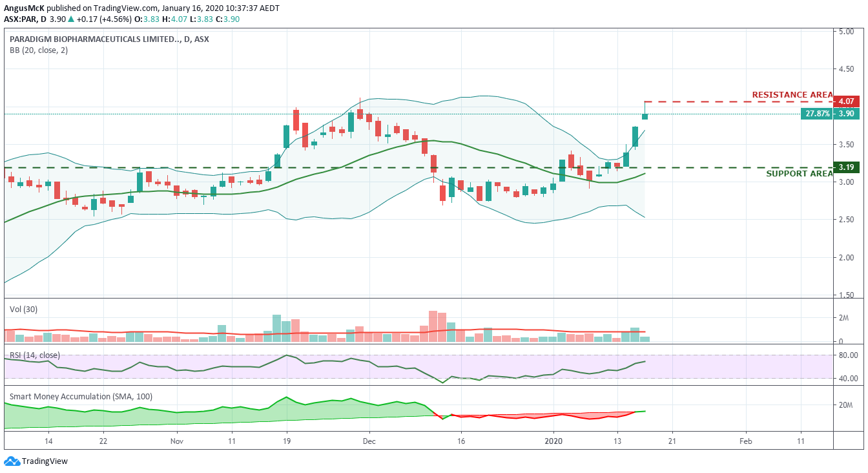This screenshot has width=868, height=473.
Task: Click the 16 date label on time axis
Action: click(x=461, y=441)
